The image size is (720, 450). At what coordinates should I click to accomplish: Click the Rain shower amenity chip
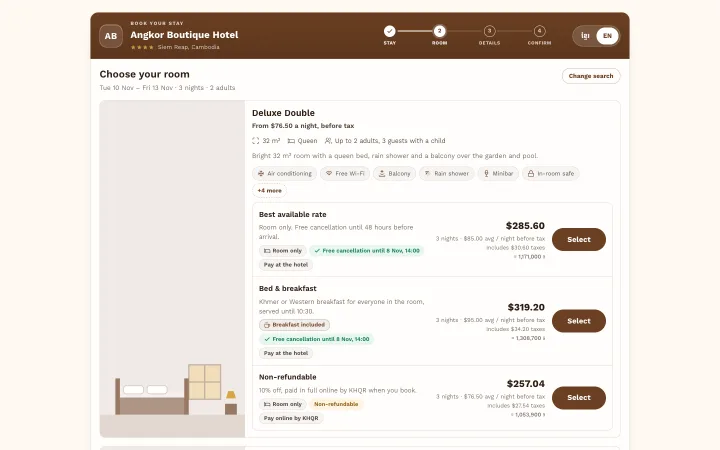[446, 174]
